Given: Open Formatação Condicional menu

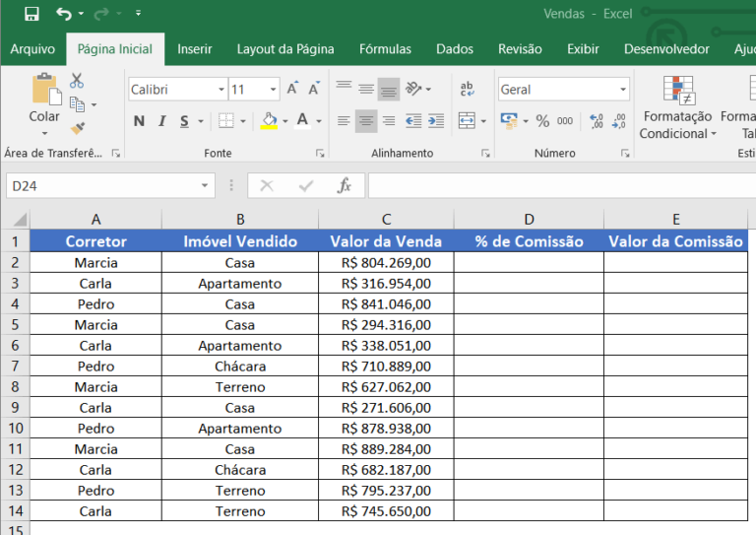Looking at the screenshot, I should point(677,107).
